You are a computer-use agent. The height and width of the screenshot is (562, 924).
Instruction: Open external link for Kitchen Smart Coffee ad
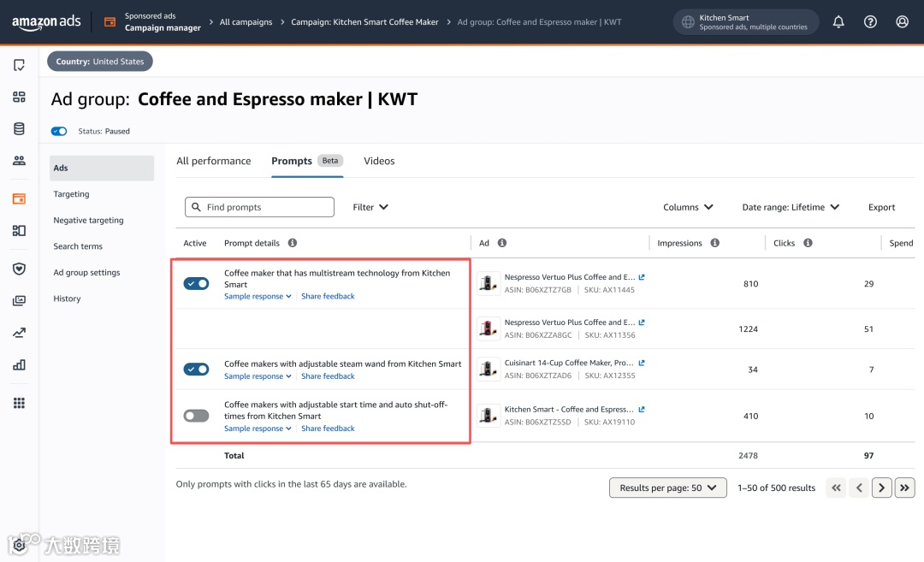[x=642, y=409]
